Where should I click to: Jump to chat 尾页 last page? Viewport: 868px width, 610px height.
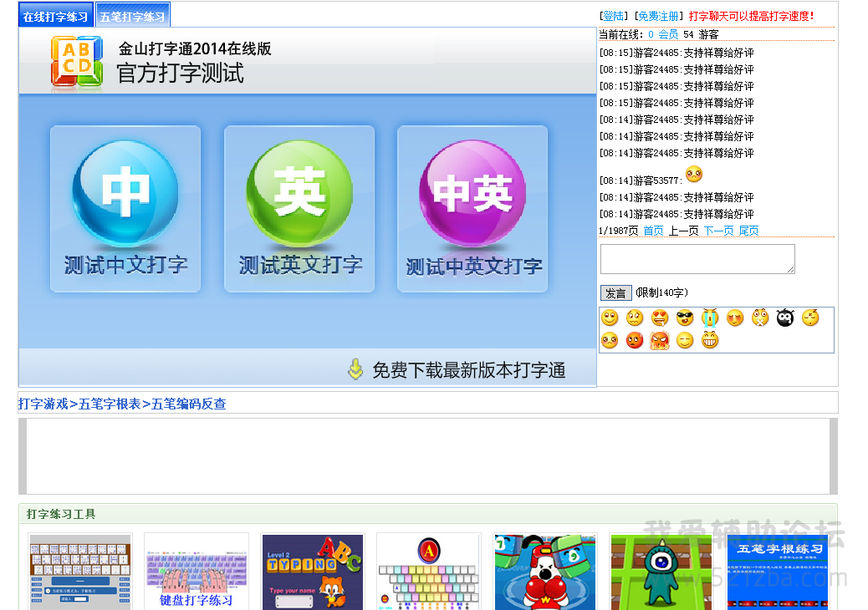749,231
